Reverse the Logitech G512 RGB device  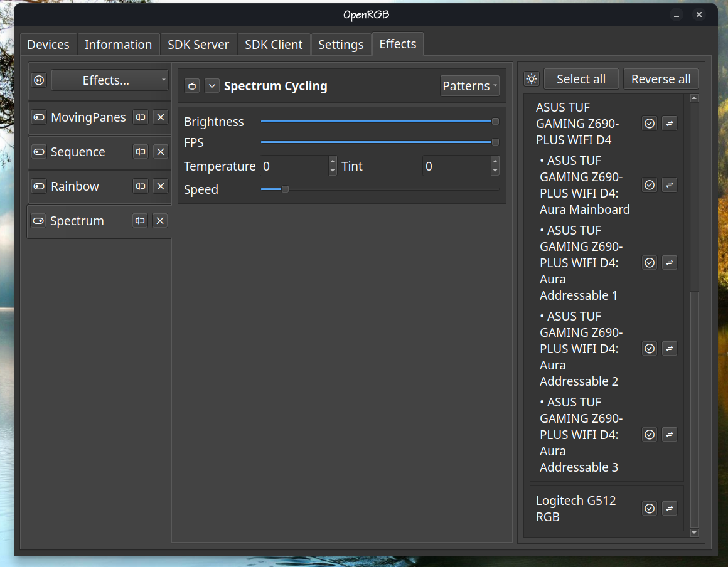670,509
